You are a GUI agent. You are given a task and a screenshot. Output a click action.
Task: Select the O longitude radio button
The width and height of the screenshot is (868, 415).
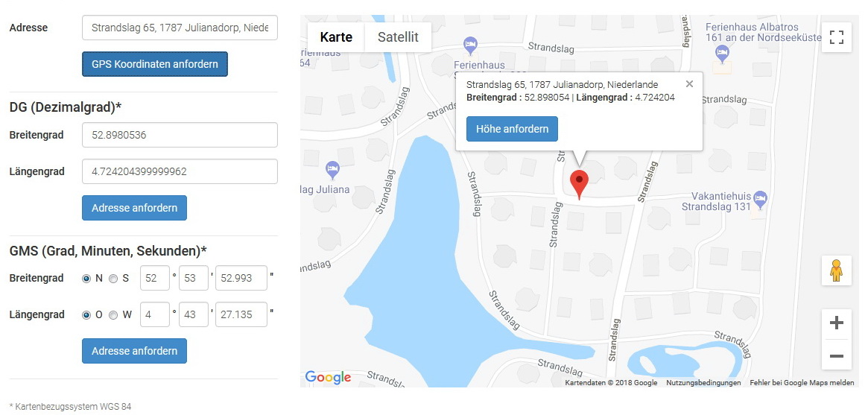click(86, 315)
